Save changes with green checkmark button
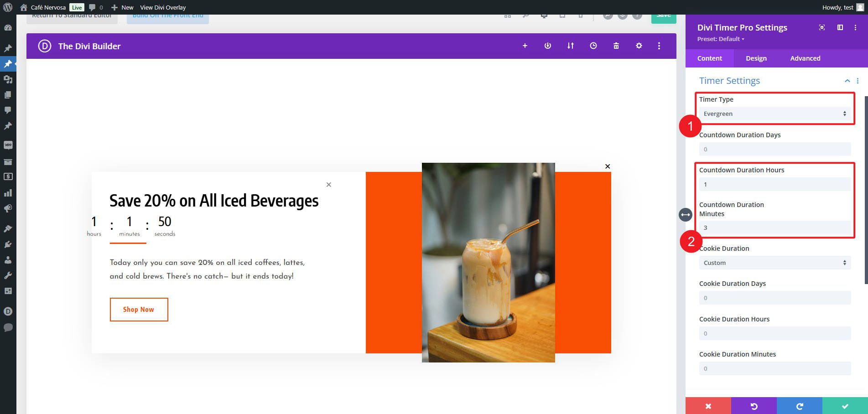The image size is (868, 414). click(x=845, y=406)
